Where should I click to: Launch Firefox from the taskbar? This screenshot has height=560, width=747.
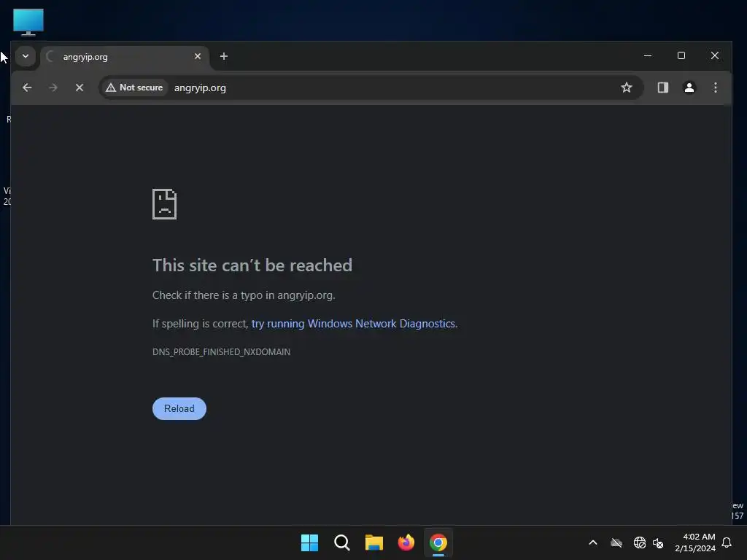point(406,542)
